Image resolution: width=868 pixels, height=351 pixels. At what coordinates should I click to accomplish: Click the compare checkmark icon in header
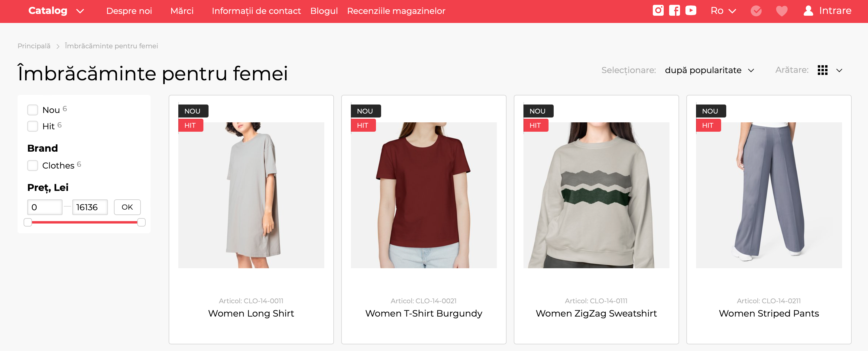(756, 11)
